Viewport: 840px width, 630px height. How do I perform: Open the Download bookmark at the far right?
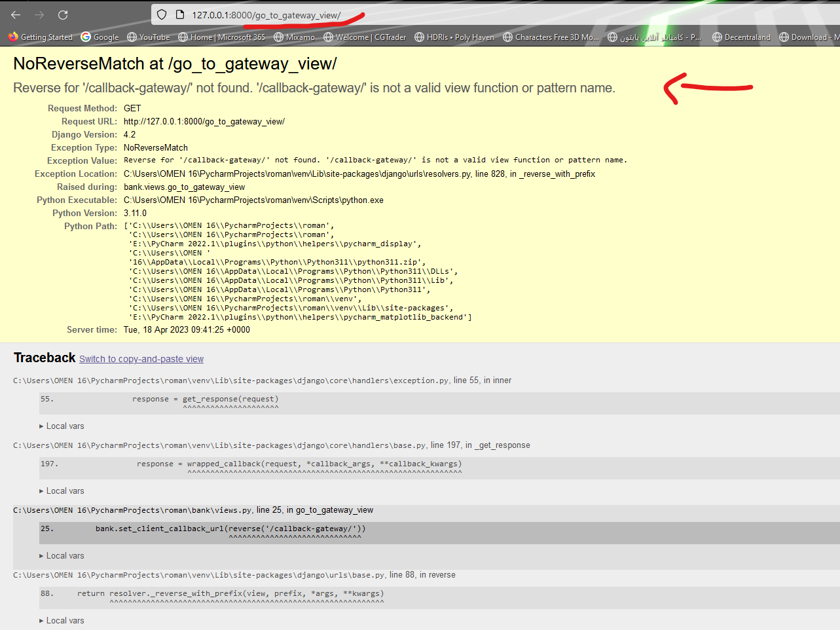782,37
